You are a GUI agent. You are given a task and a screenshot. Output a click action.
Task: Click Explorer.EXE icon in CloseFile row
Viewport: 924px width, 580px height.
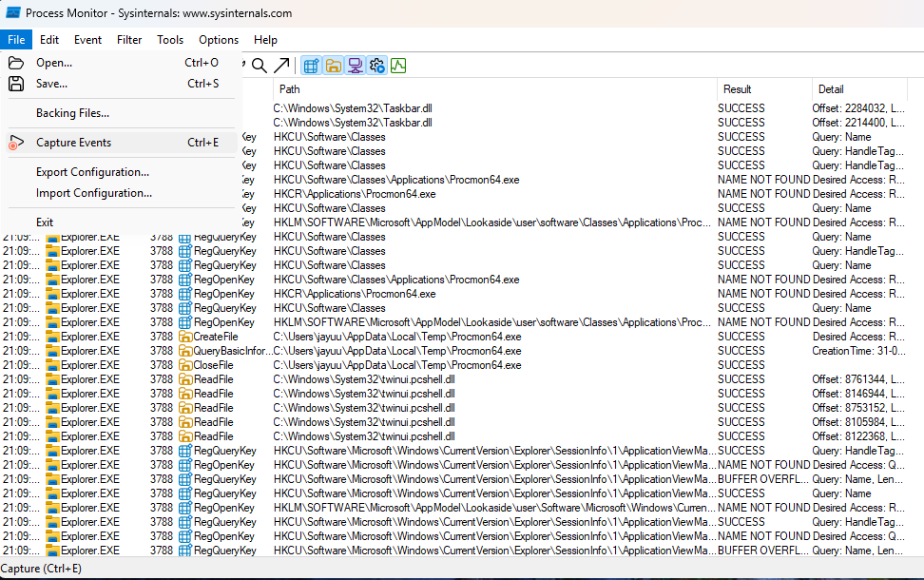click(x=53, y=365)
